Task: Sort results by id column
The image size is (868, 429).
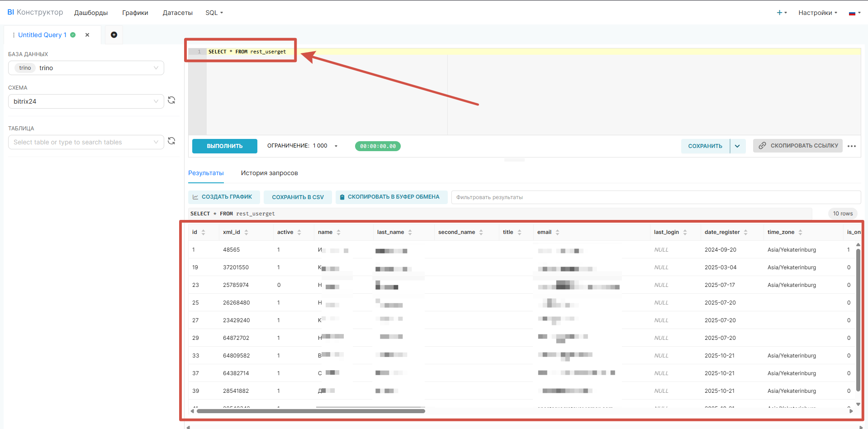Action: coord(203,232)
